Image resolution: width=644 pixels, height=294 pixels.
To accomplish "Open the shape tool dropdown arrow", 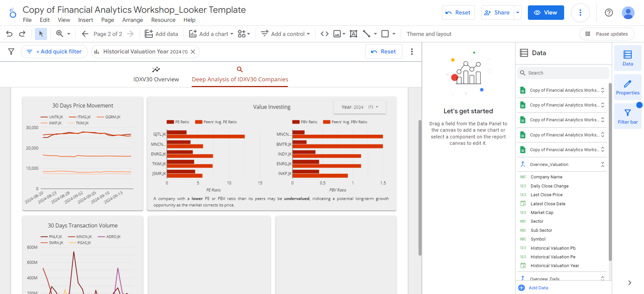I will click(394, 34).
